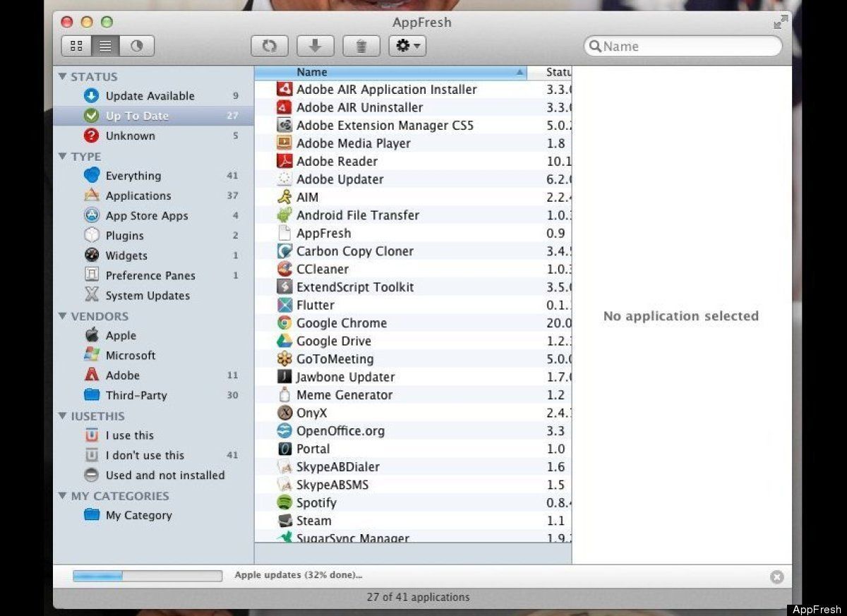Click the Google Drive icon
847x616 pixels.
coord(284,341)
